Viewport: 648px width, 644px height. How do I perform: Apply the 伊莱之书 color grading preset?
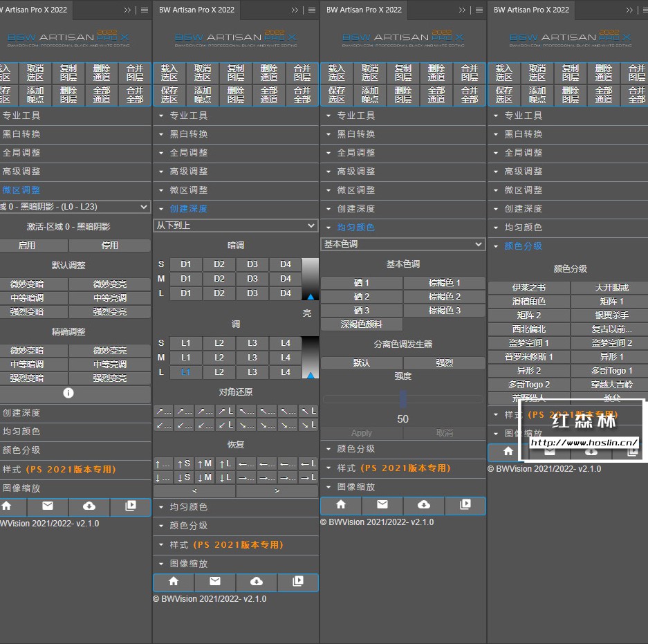pos(529,288)
